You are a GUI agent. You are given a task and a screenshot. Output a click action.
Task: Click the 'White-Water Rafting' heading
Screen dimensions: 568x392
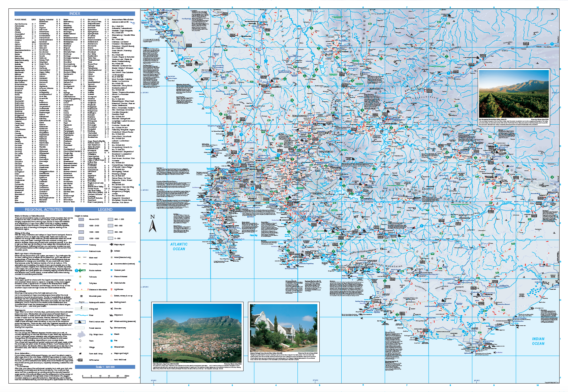point(23,331)
